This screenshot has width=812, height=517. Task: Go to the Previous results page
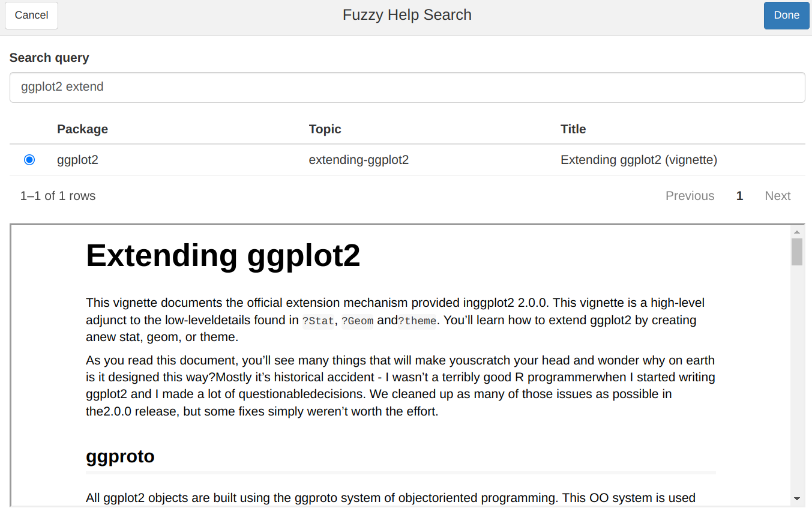(x=690, y=196)
